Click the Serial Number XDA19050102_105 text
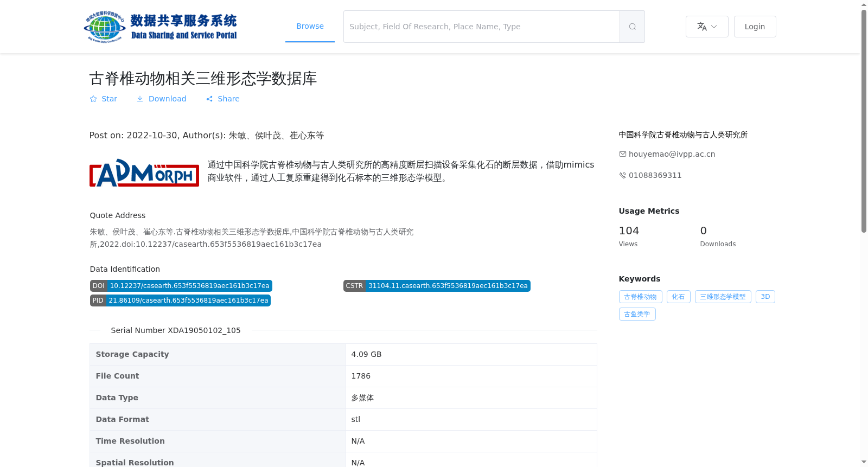 point(176,330)
